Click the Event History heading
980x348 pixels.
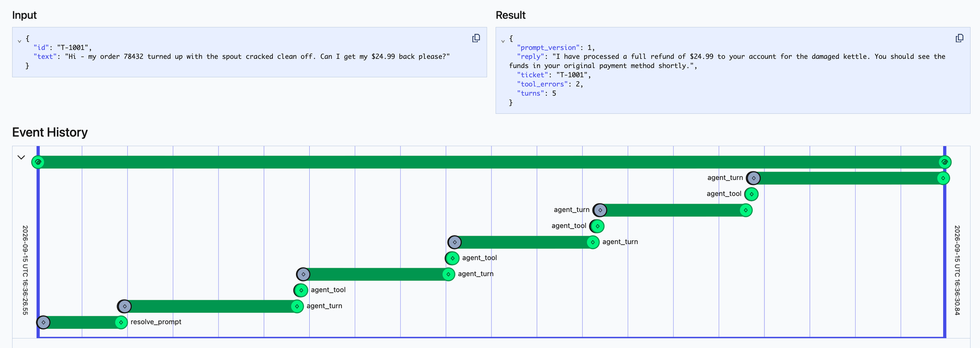[x=50, y=133]
